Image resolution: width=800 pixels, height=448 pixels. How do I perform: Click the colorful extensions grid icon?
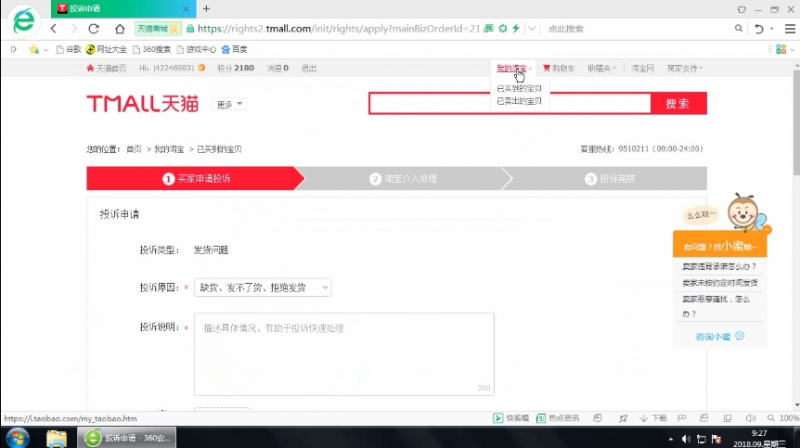781,49
